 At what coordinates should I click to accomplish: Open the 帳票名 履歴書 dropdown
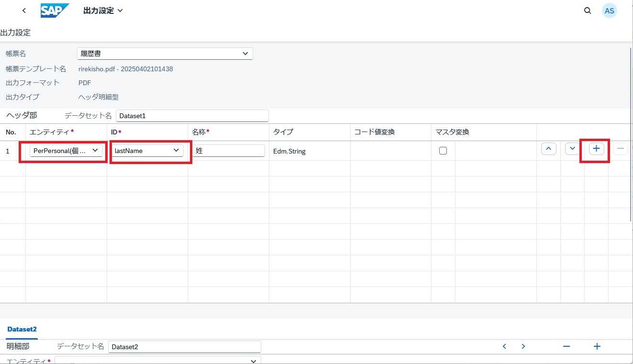point(165,54)
